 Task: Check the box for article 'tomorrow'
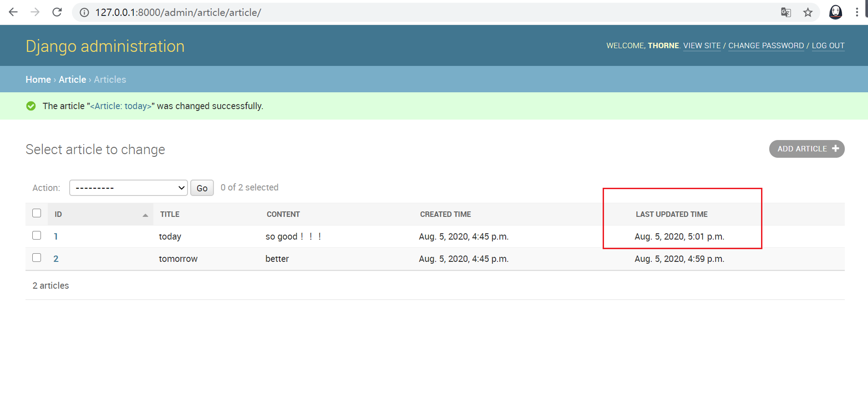(x=37, y=258)
